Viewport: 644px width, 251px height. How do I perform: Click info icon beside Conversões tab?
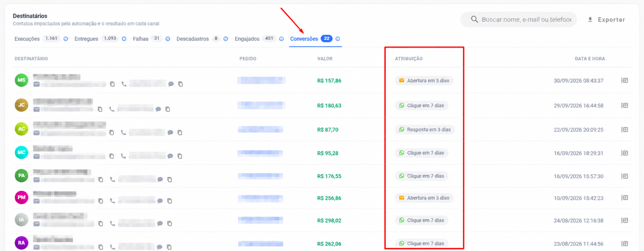point(338,39)
